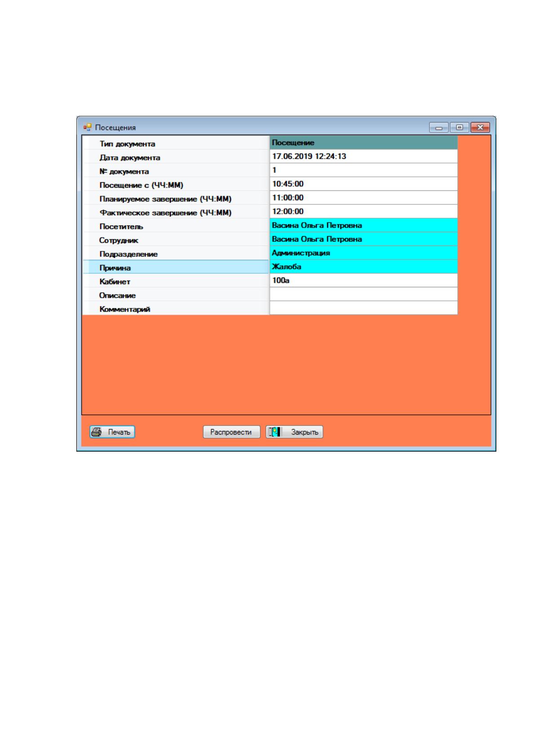Close the window with the red X
Image resolution: width=535 pixels, height=756 pixels.
(x=480, y=127)
